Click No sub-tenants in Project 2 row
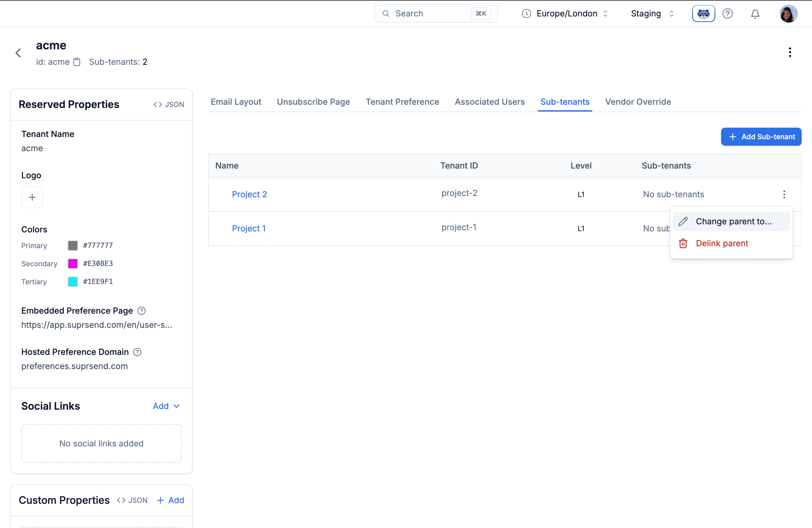812x528 pixels. 673,194
